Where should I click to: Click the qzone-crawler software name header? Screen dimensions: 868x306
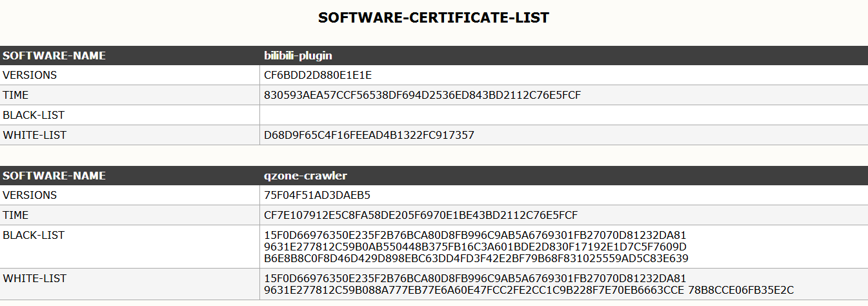coord(306,176)
